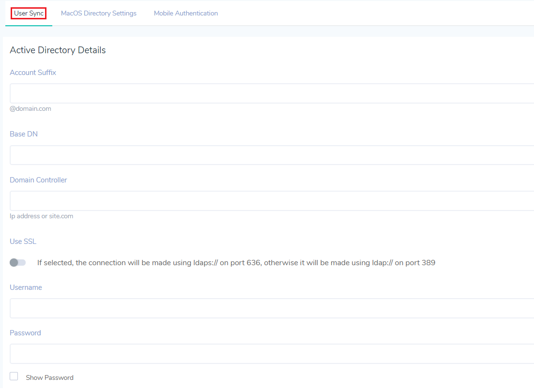
Task: Open the Mobile Authentication tab
Action: tap(186, 13)
